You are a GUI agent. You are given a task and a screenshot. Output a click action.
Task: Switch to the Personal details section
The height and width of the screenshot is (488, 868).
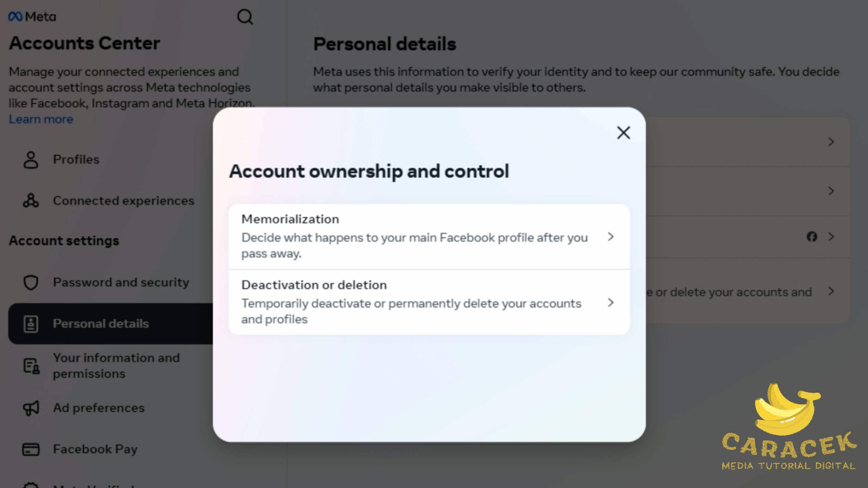coord(101,324)
